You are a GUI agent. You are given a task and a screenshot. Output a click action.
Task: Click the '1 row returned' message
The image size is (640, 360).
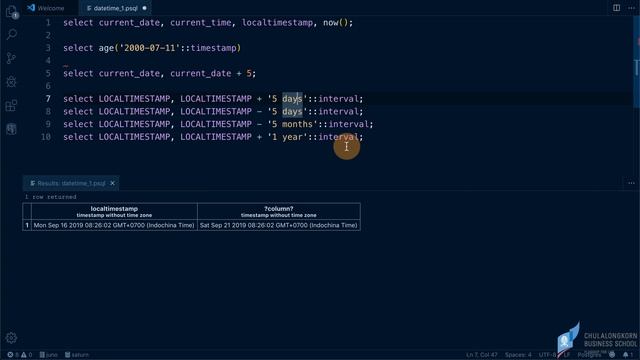(x=51, y=197)
